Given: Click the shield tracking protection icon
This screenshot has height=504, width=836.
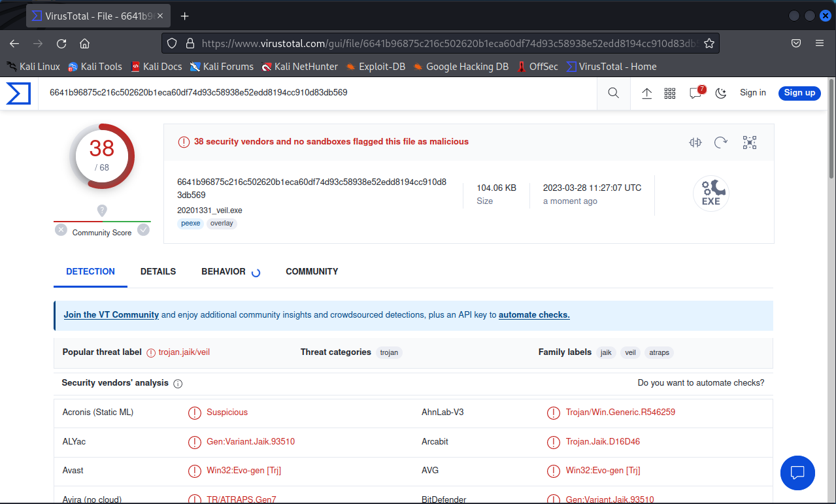Looking at the screenshot, I should (x=172, y=43).
